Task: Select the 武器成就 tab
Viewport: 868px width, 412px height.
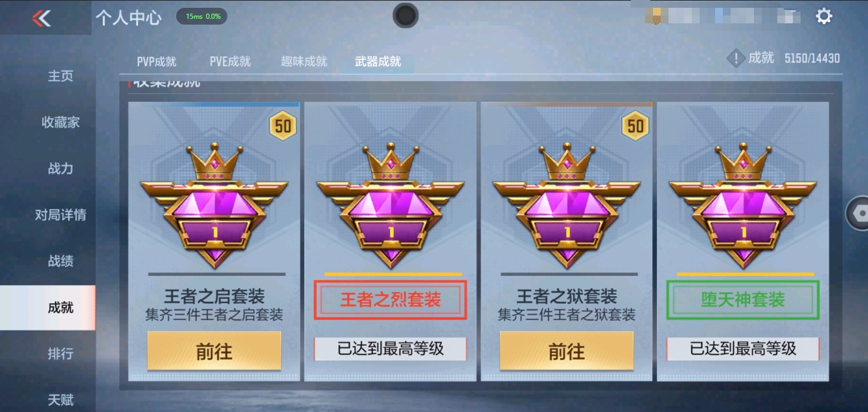Action: point(378,62)
